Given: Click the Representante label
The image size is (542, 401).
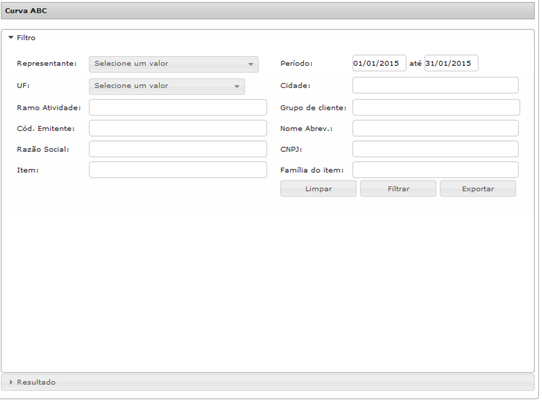Looking at the screenshot, I should point(47,64).
